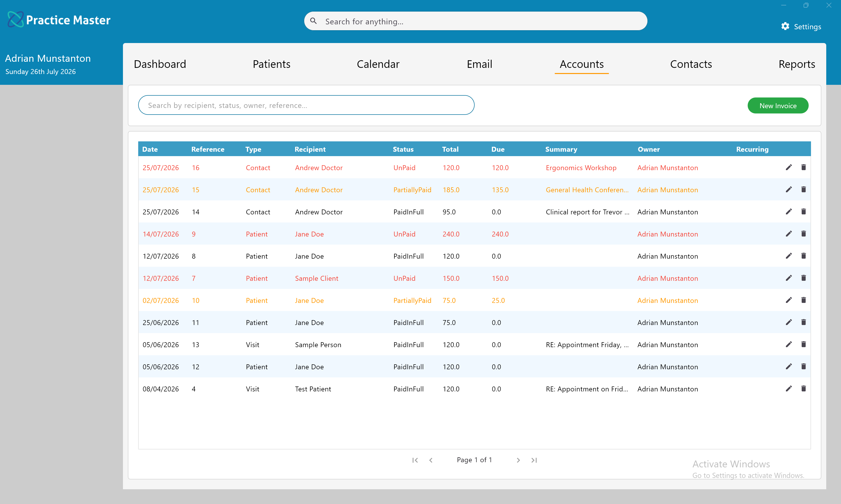Sort by the Owner column header
Image resolution: width=841 pixels, height=504 pixels.
(x=648, y=149)
